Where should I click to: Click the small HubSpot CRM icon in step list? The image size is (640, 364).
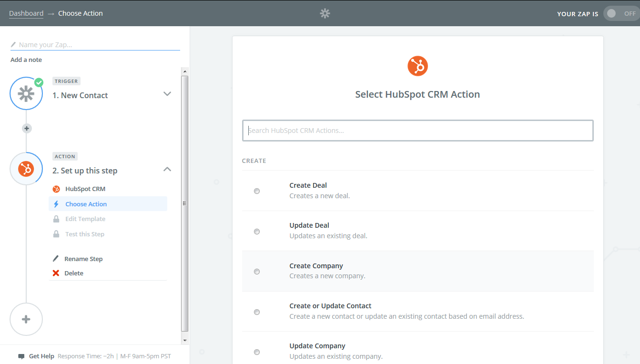point(56,189)
